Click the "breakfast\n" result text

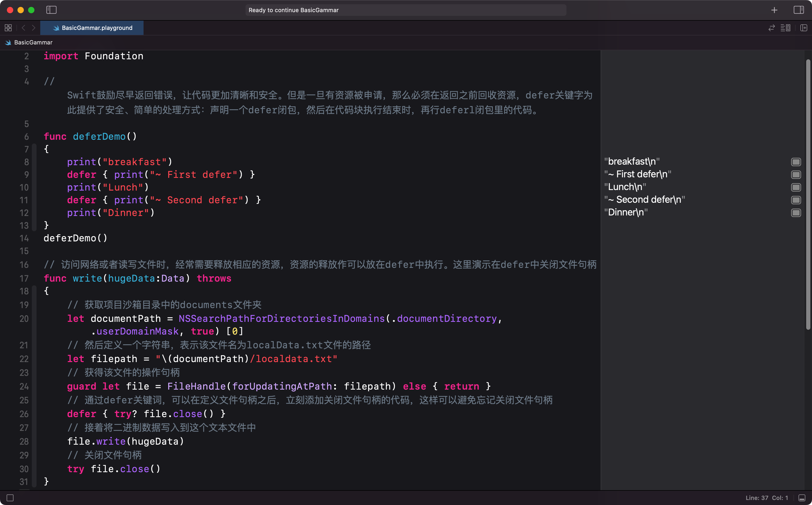[632, 162]
